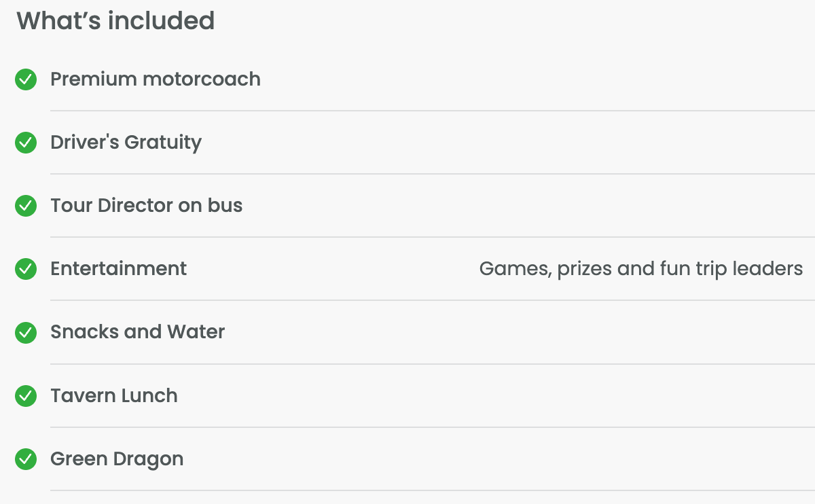Select the Snacks and Water item text
The height and width of the screenshot is (504, 815).
[138, 332]
